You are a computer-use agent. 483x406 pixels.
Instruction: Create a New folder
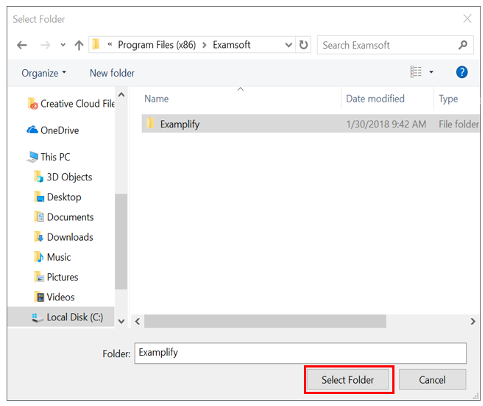pyautogui.click(x=112, y=73)
